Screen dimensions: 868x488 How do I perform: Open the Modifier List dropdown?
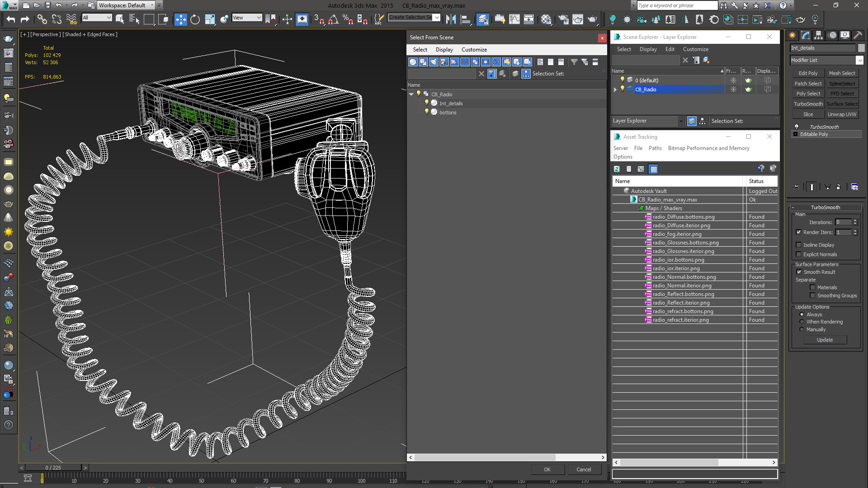coord(859,60)
